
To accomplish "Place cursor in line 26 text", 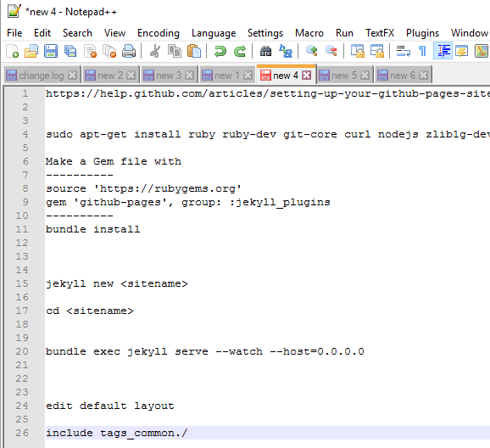I will click(x=116, y=433).
